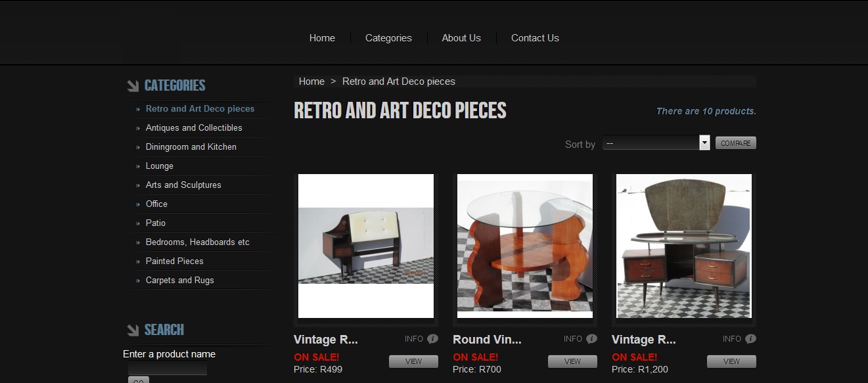Open the Sort by dropdown
The height and width of the screenshot is (383, 868).
click(x=656, y=143)
